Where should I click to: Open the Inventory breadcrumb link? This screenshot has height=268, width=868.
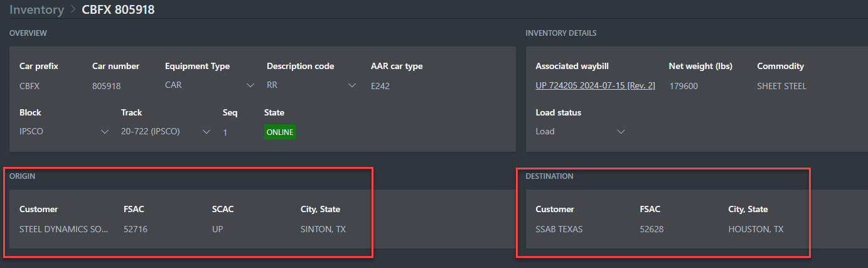(36, 9)
